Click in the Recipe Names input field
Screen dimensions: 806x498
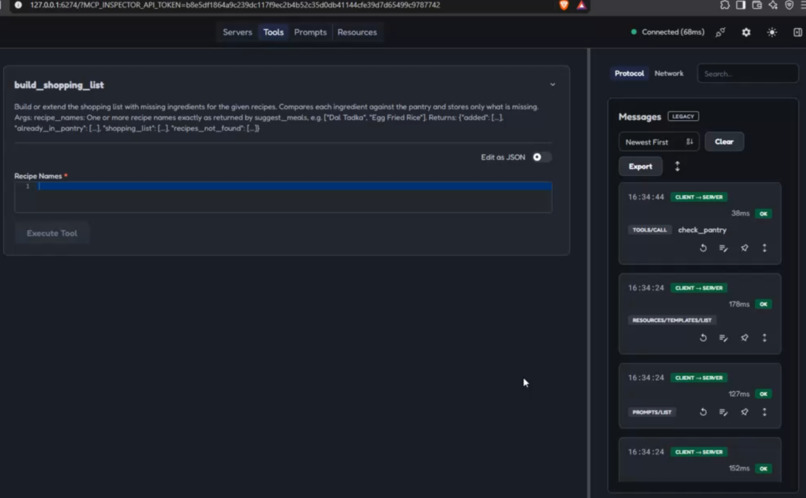coord(283,197)
